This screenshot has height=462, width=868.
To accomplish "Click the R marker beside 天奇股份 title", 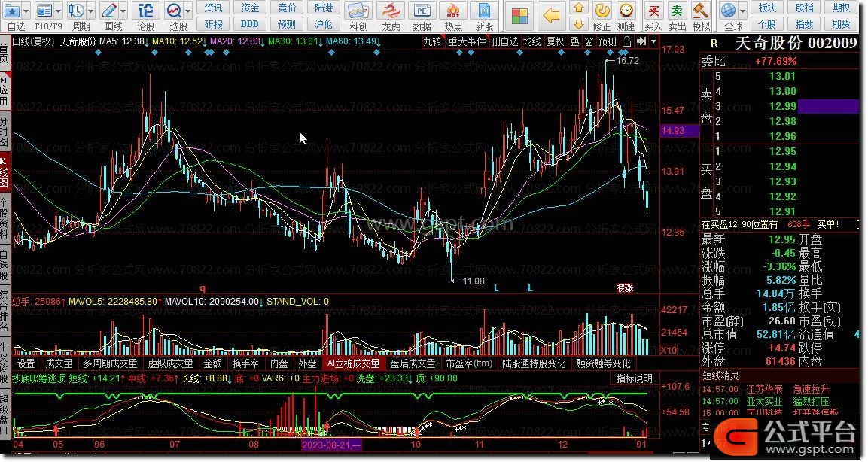I will click(x=714, y=43).
